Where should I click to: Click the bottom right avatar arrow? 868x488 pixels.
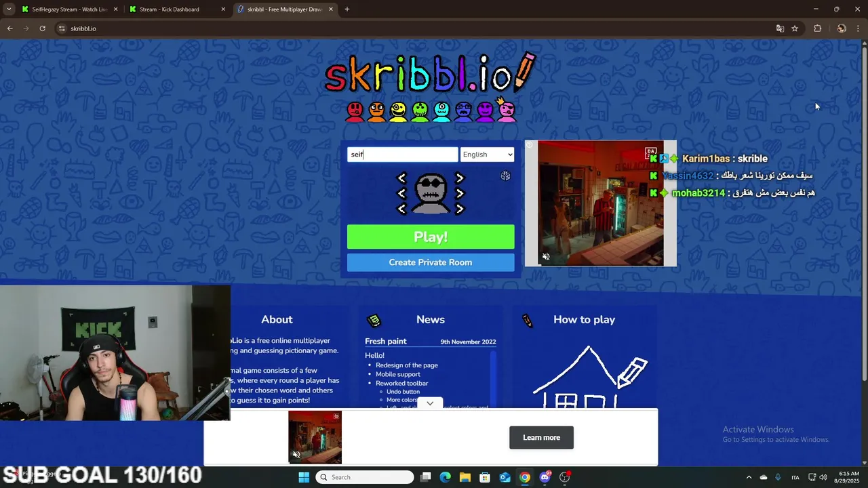click(460, 209)
